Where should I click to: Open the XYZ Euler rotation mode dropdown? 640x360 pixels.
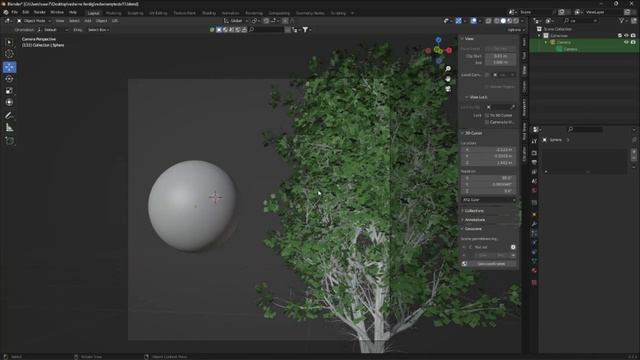coord(488,200)
